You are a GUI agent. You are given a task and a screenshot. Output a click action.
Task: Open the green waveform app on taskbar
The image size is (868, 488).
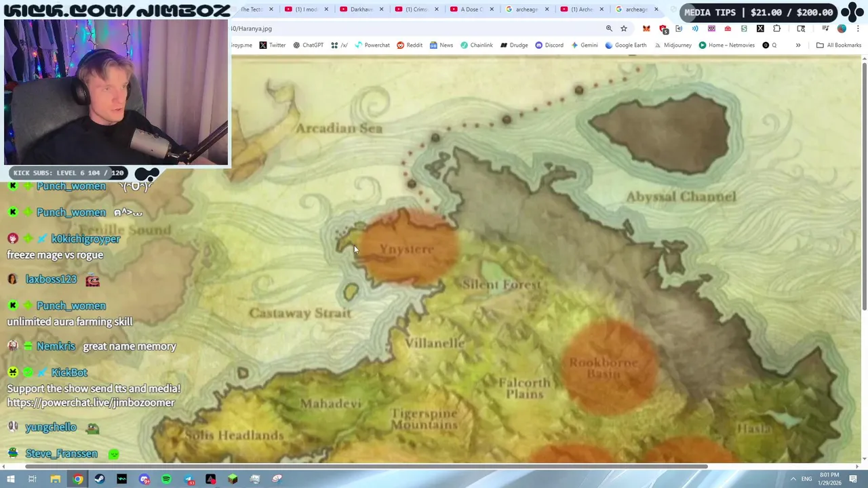coord(122,479)
